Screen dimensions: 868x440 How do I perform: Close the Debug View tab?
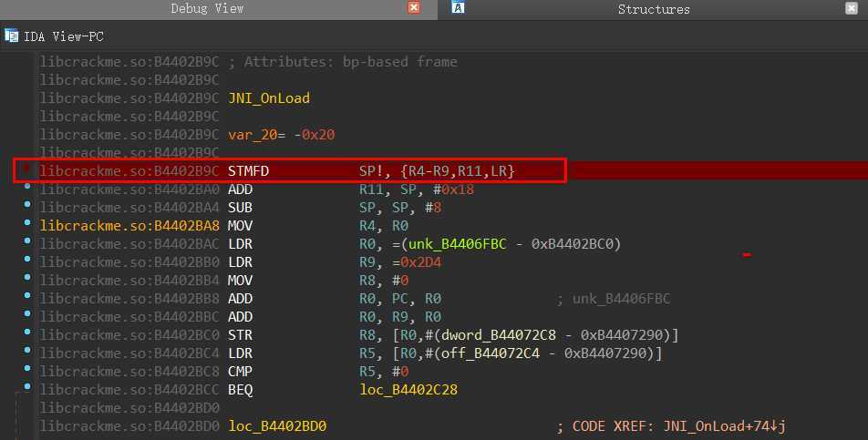point(414,7)
